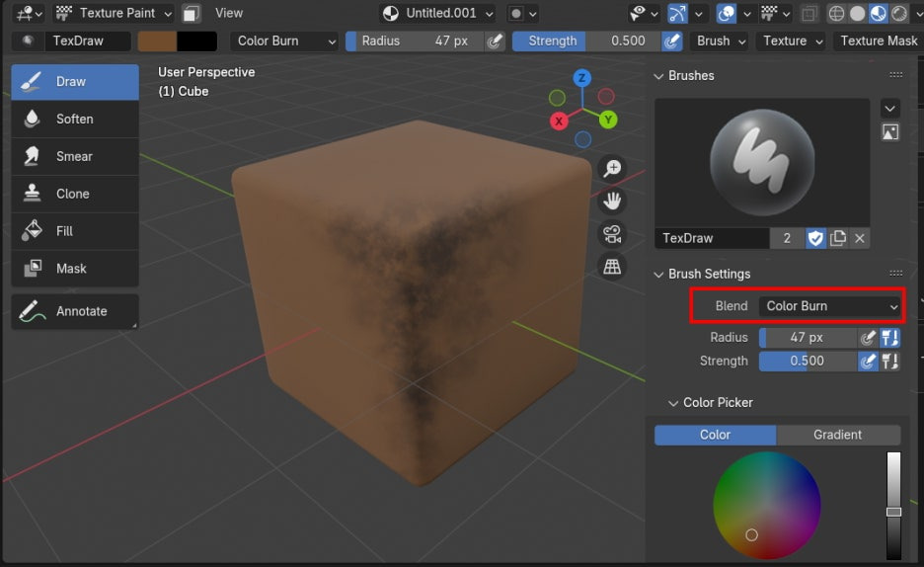The image size is (924, 567).
Task: Open the editor type dropdown
Action: tap(30, 13)
